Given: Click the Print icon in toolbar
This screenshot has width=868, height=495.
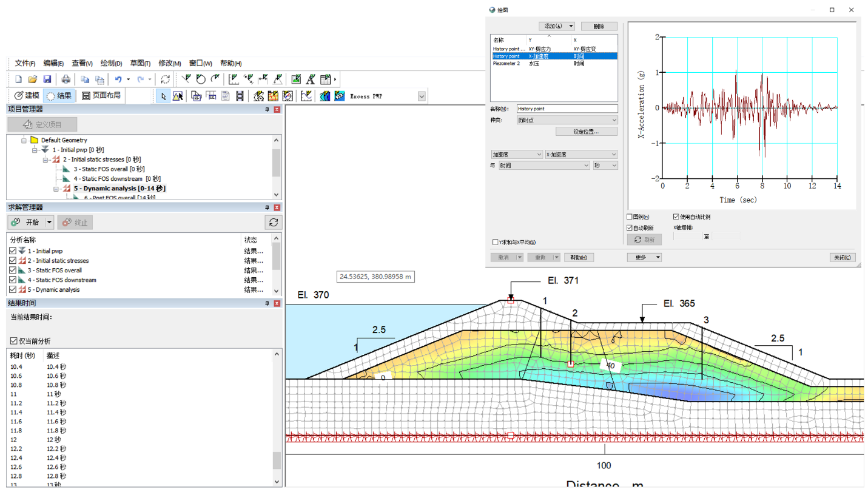Looking at the screenshot, I should [66, 79].
